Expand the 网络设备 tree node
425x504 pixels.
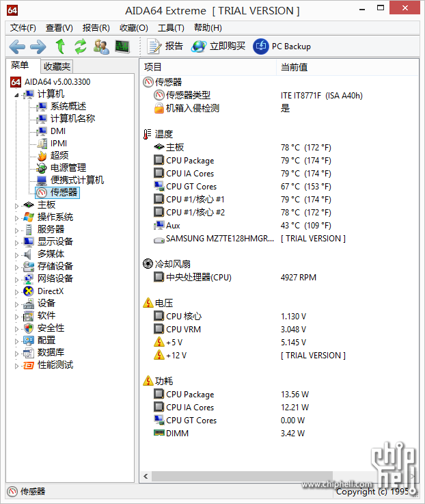[x=16, y=280]
